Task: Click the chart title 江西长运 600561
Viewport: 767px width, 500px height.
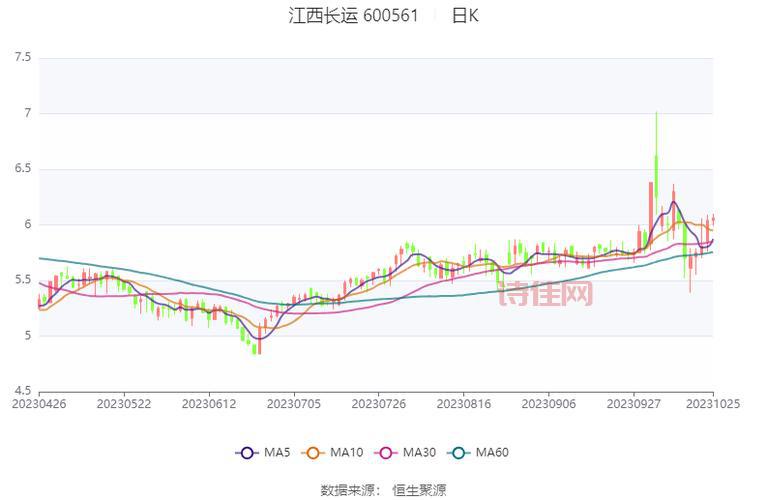Action: (353, 16)
